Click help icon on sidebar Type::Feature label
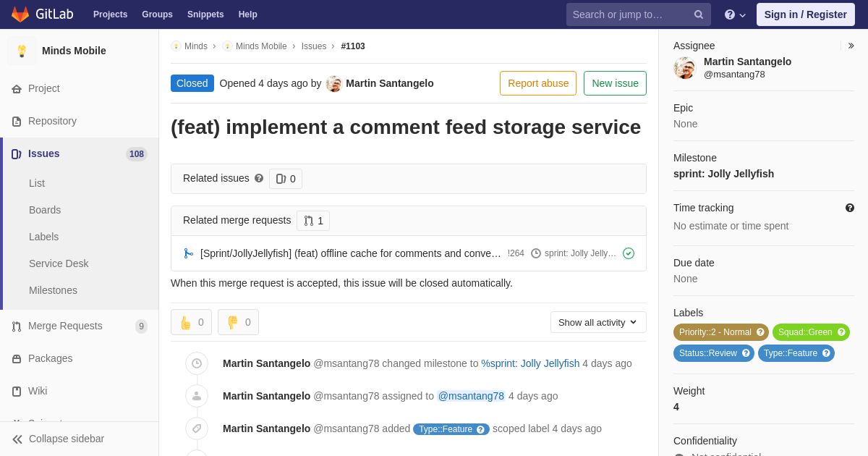The width and height of the screenshot is (868, 456). point(826,353)
